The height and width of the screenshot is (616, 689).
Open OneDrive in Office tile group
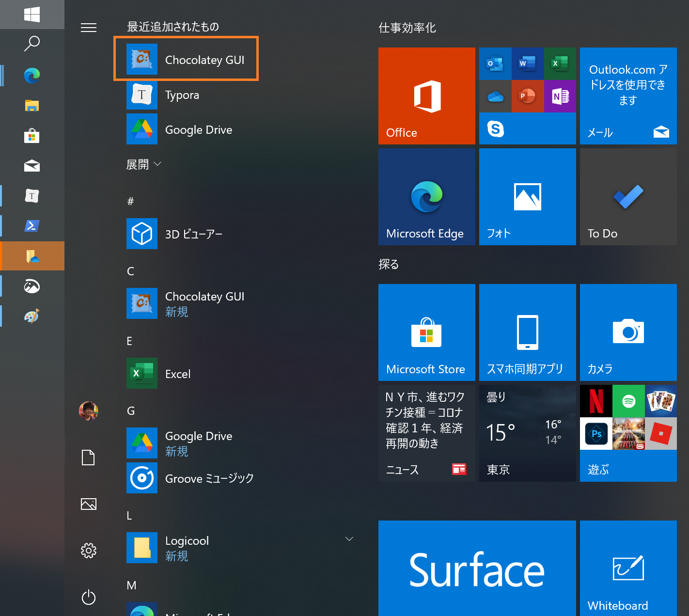(495, 96)
